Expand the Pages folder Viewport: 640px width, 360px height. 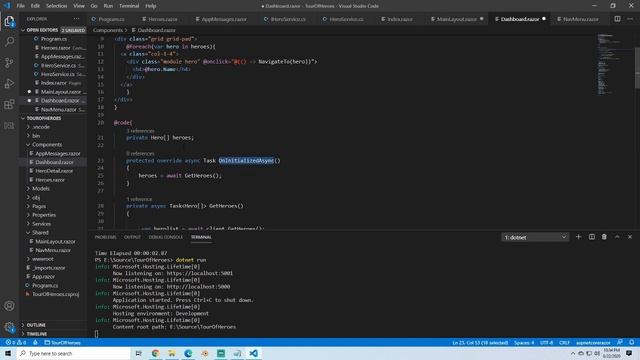[39, 206]
